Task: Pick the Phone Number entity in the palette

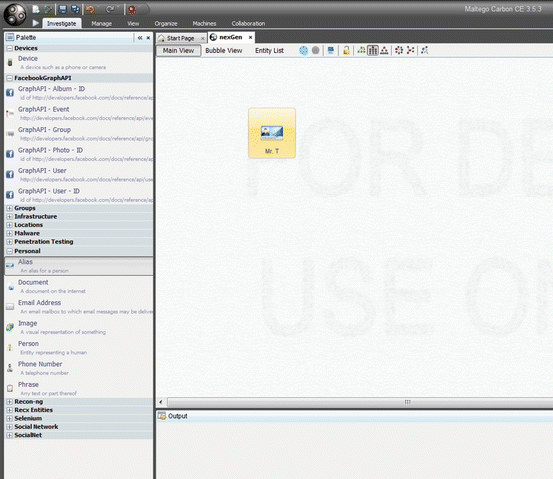Action: tap(79, 368)
